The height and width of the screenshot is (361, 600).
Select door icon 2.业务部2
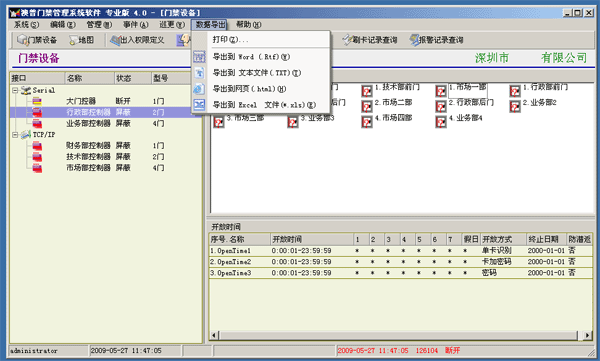[x=515, y=106]
